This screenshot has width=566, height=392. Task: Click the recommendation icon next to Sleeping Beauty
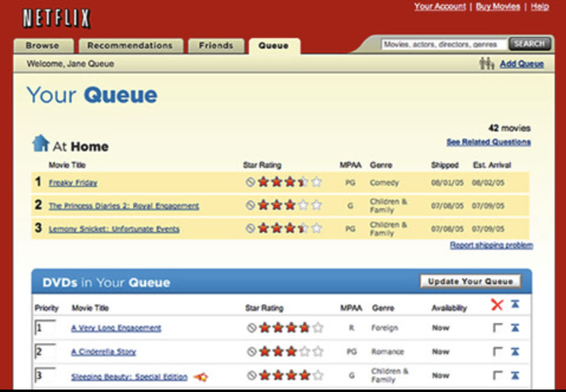[201, 377]
